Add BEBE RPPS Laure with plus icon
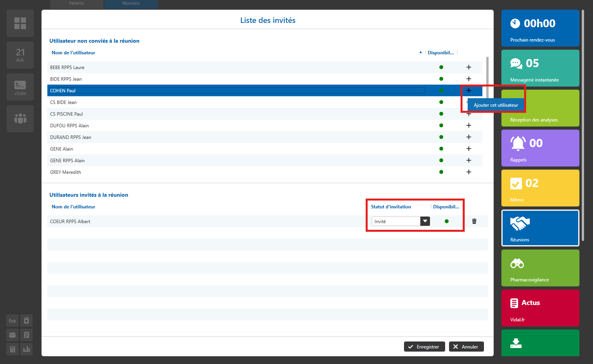The width and height of the screenshot is (593, 364). (468, 67)
